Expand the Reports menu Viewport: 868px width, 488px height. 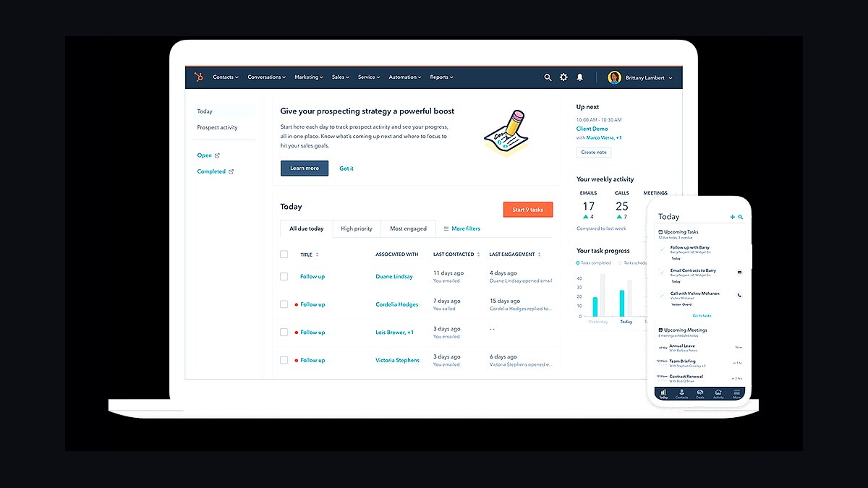click(x=442, y=77)
